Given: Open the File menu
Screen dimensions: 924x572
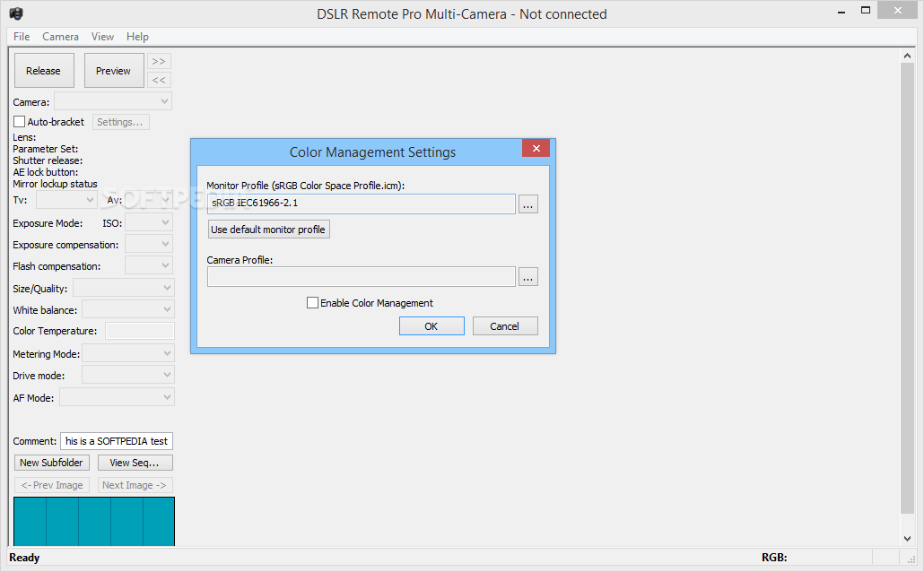Looking at the screenshot, I should (21, 37).
